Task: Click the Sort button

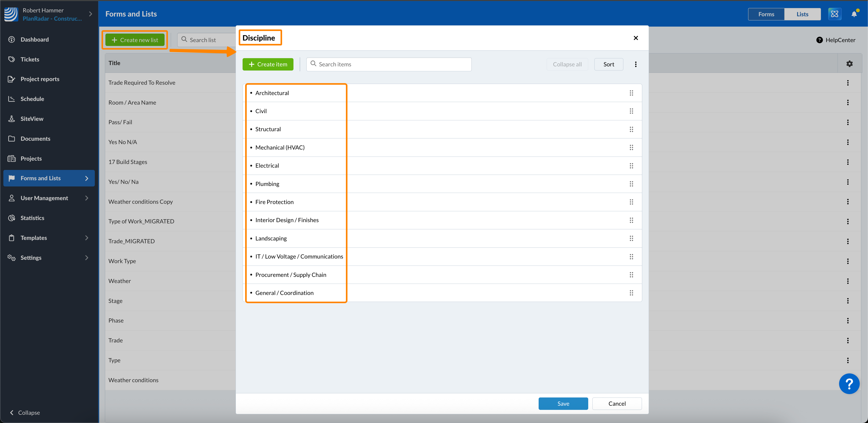Action: pos(609,64)
